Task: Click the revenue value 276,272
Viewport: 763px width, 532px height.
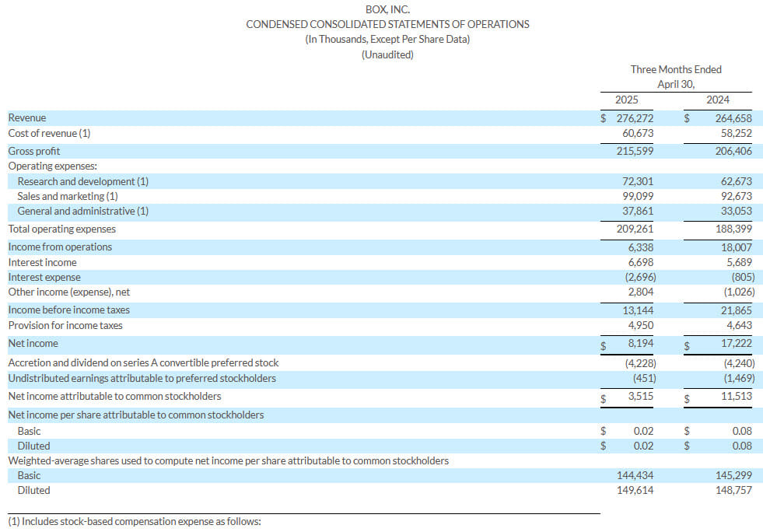Action: 635,118
